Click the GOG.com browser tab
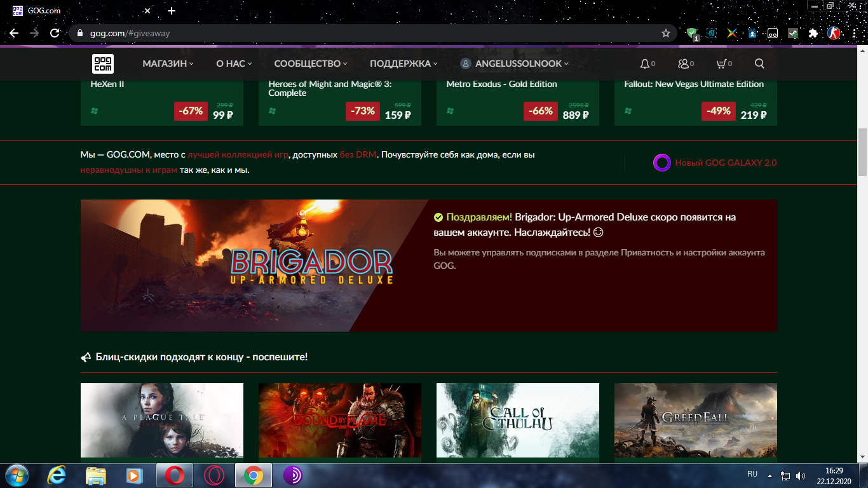The width and height of the screenshot is (868, 488). click(83, 11)
